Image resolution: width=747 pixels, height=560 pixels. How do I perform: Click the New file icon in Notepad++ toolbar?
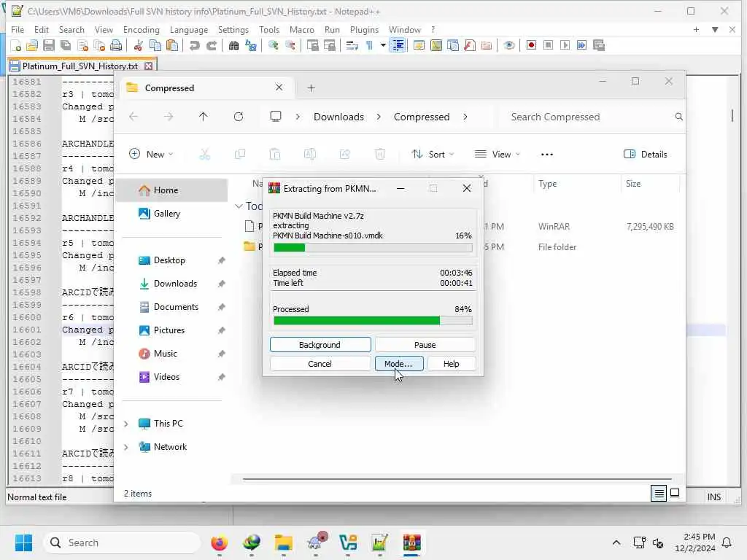(x=16, y=46)
